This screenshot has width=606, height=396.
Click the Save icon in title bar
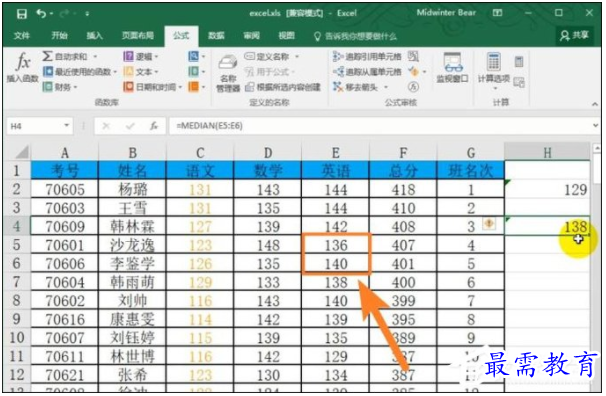[22, 14]
